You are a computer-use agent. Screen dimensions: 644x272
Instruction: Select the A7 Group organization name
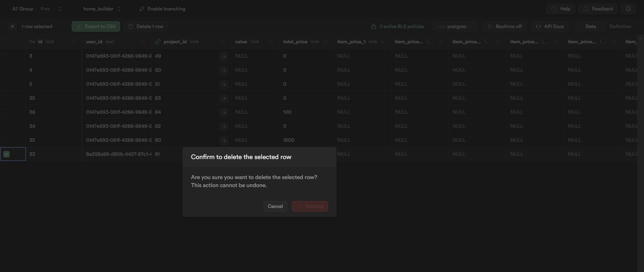point(23,9)
